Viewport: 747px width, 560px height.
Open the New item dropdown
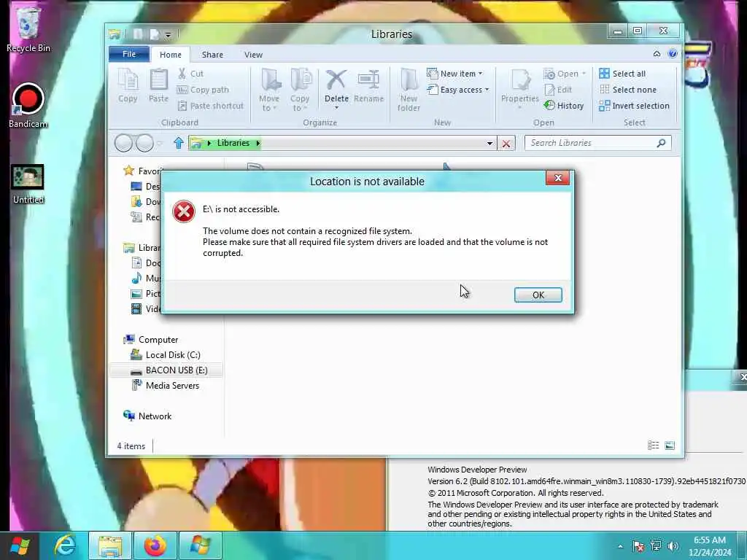(455, 74)
